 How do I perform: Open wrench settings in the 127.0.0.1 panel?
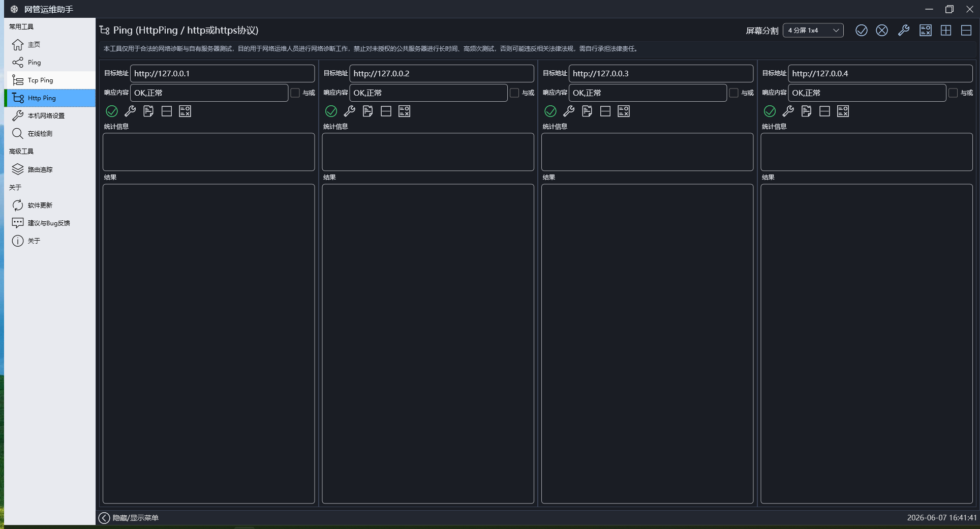click(x=130, y=111)
